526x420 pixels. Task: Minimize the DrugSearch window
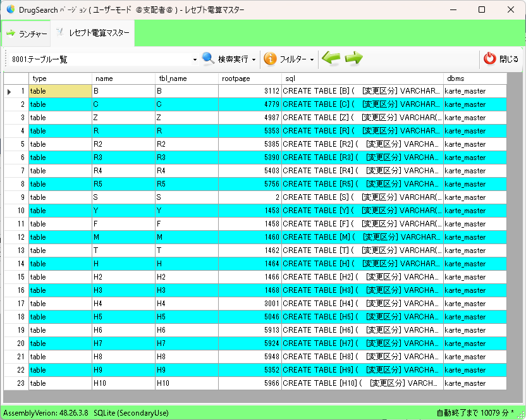(x=453, y=9)
